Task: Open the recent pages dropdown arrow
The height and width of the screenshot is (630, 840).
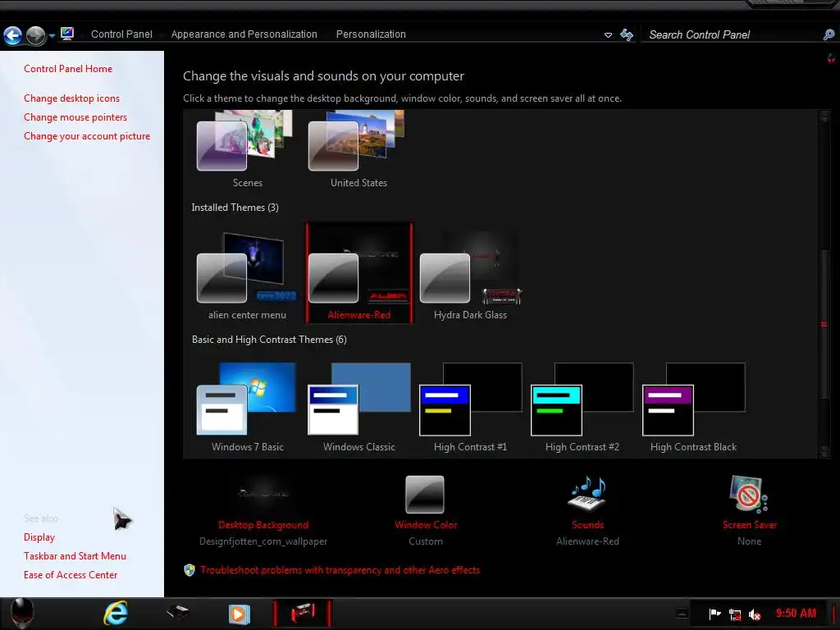Action: coord(52,36)
